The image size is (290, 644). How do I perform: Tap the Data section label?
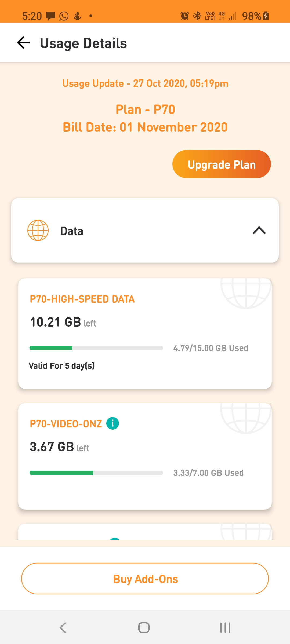(72, 231)
